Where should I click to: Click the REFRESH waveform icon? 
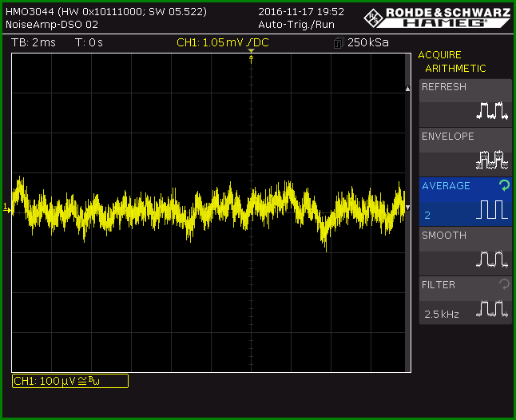click(492, 110)
